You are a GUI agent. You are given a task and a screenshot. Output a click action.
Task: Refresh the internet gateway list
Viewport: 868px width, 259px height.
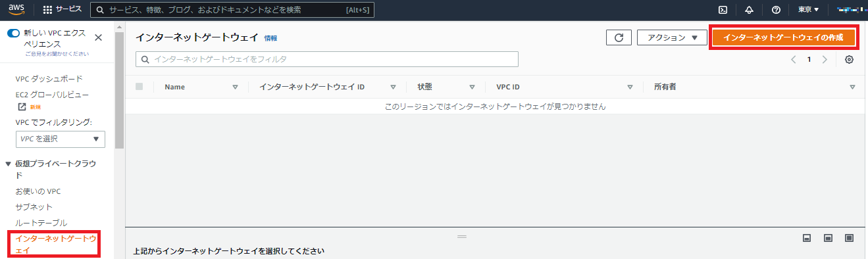[x=619, y=37]
